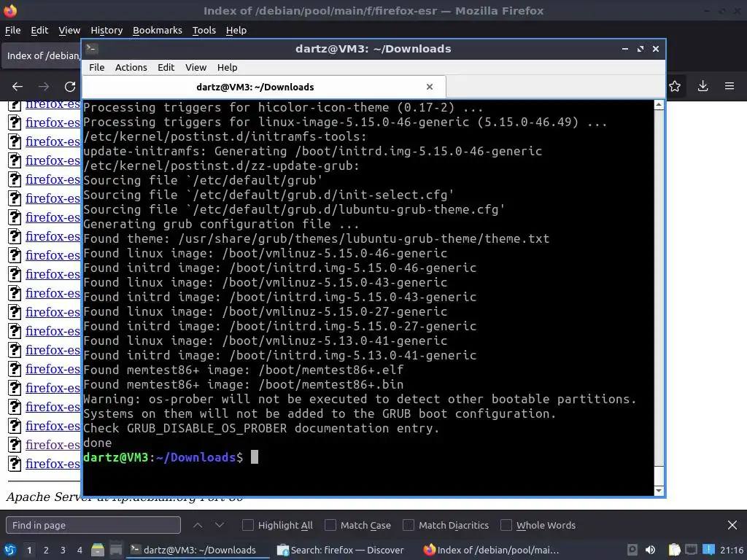This screenshot has width=747, height=560.
Task: Switch to the Firefox taskbar entry
Action: click(492, 550)
